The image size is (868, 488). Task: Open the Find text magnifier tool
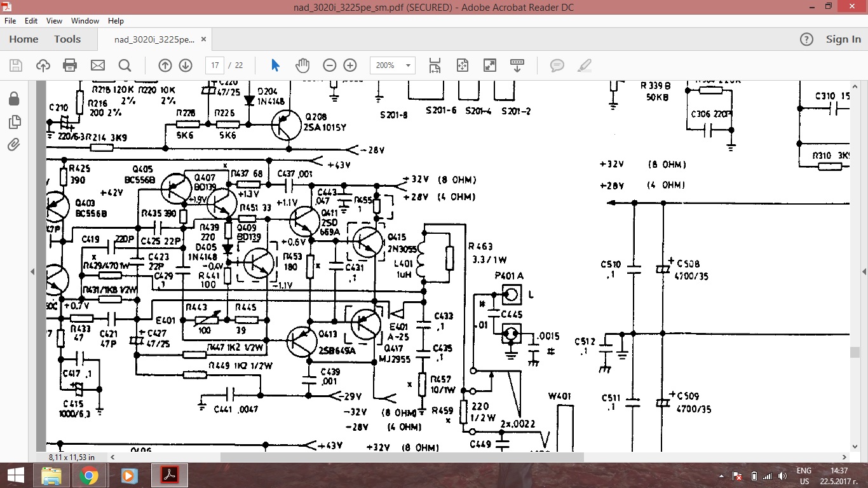pos(125,65)
